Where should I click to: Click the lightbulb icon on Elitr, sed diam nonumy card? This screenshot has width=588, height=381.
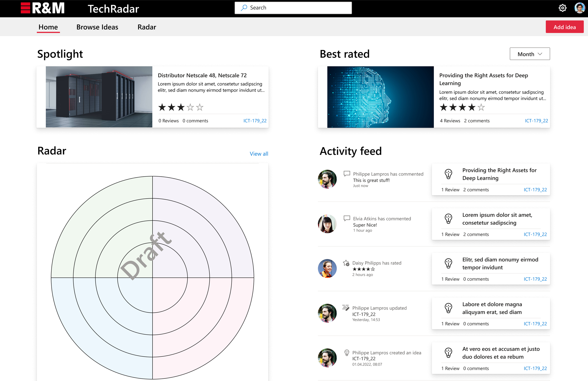coord(448,263)
